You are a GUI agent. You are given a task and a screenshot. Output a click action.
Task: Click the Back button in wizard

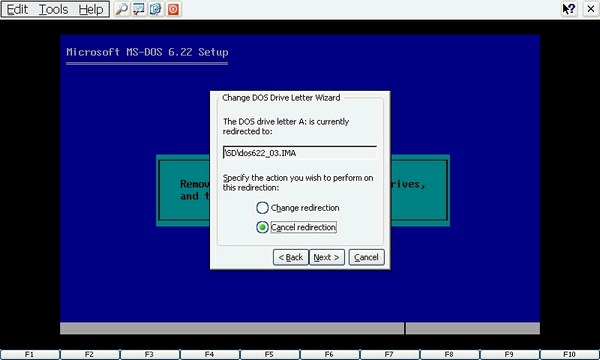290,257
